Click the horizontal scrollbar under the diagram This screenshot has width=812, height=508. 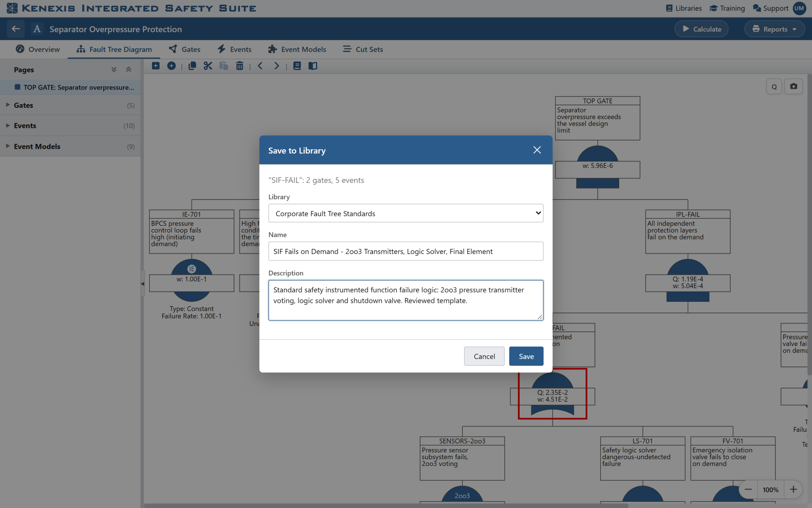(386, 506)
